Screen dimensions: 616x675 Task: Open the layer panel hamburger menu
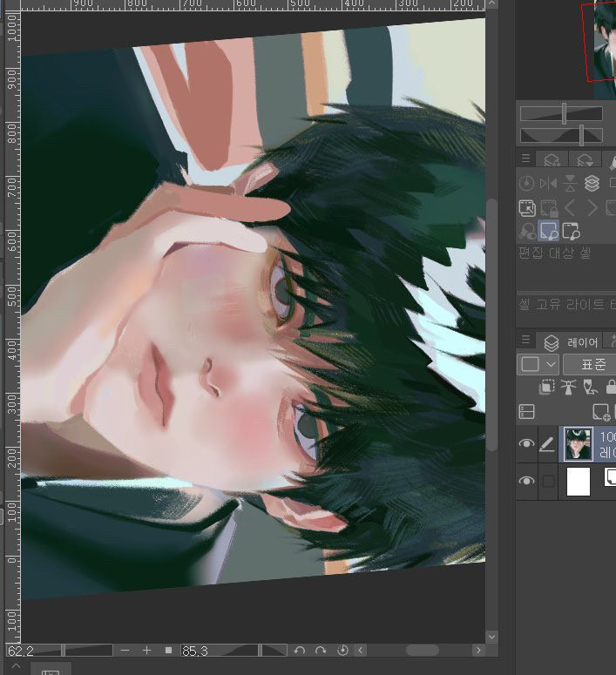click(x=525, y=341)
